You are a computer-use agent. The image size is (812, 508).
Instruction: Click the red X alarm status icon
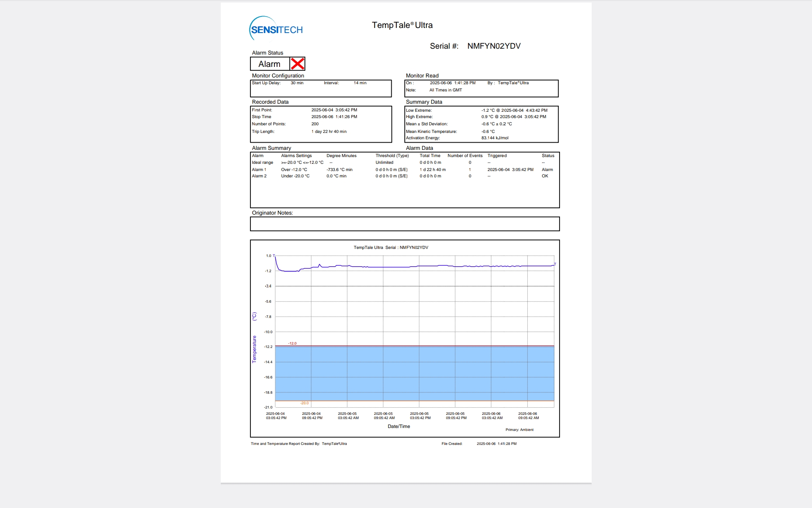click(x=297, y=64)
